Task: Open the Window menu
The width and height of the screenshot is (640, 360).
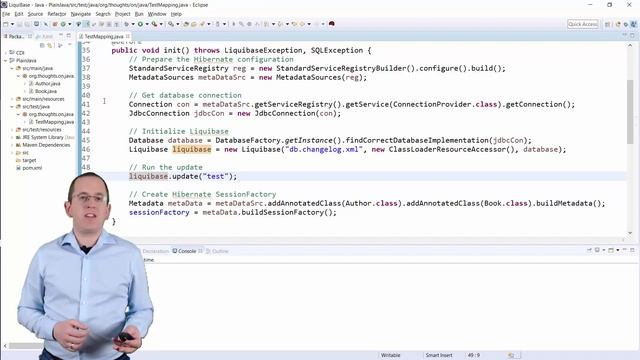Action: (x=157, y=14)
